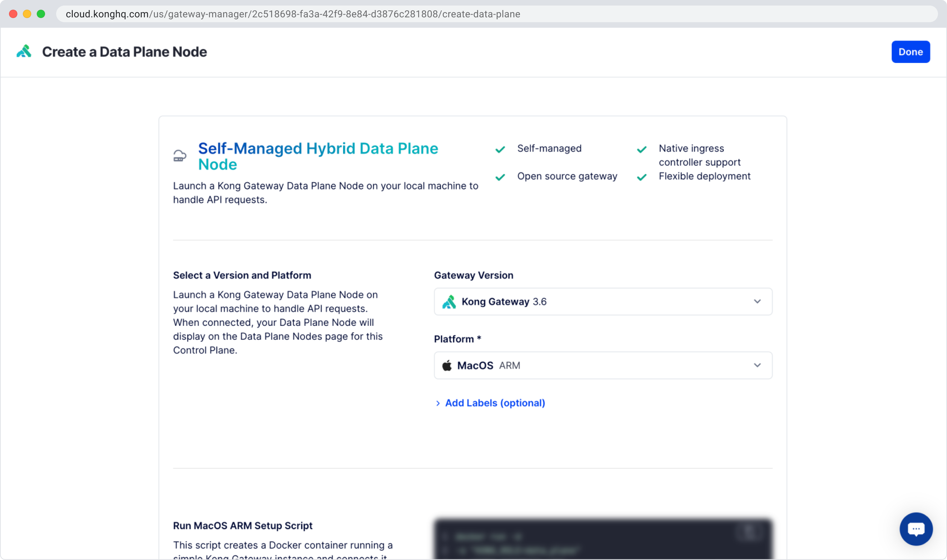Click the Create a Data Plane Node title
The image size is (947, 560).
click(124, 52)
